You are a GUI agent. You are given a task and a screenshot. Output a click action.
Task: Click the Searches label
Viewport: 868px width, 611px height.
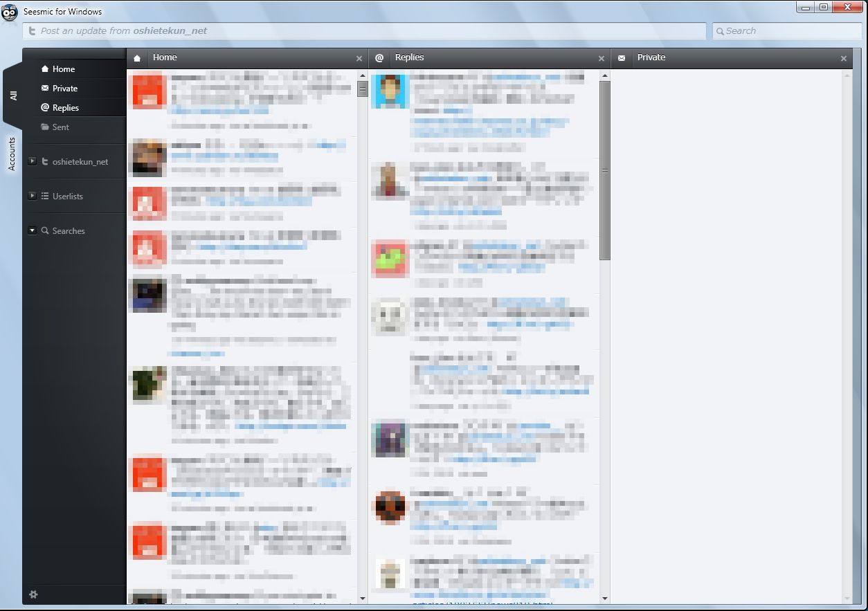(69, 231)
